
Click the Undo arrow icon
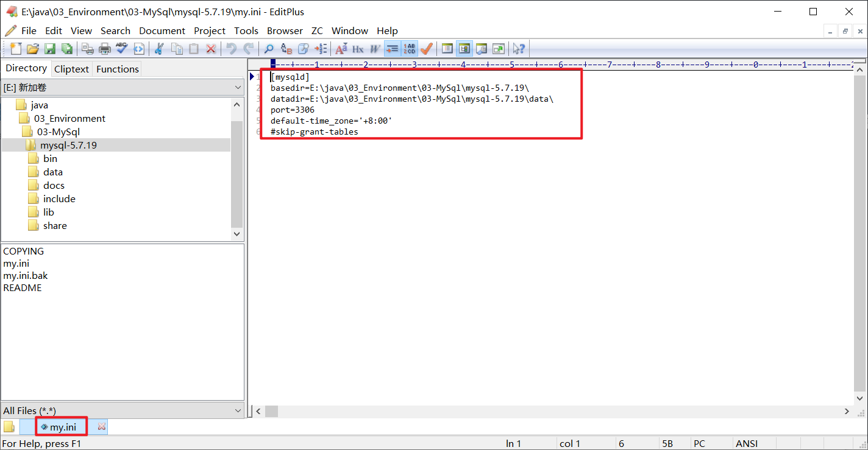click(x=230, y=48)
